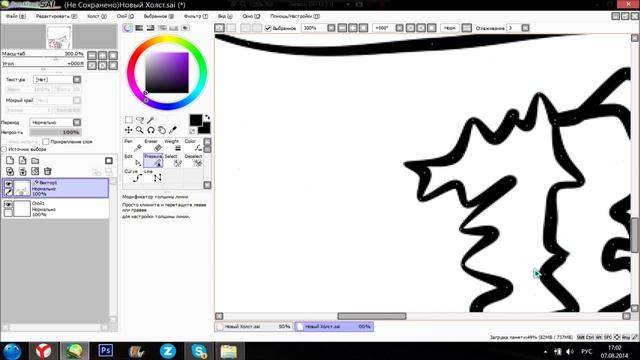Delete the selected layer with trash icon
640x360 pixels.
(48, 171)
